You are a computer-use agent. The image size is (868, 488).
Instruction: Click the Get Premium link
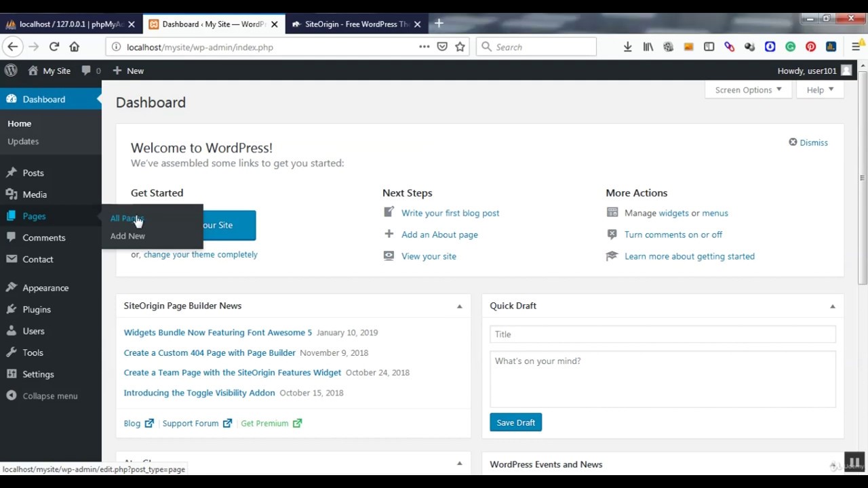[x=271, y=423]
